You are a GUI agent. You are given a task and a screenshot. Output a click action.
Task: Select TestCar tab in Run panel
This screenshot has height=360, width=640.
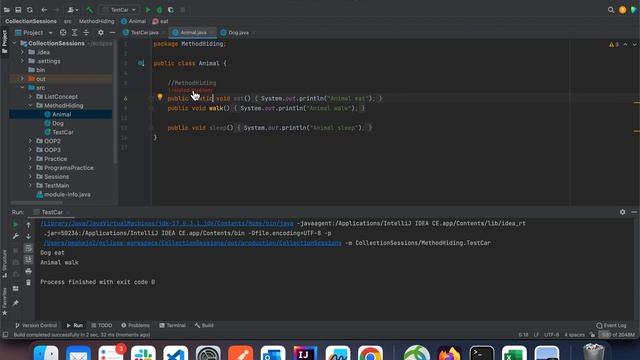(x=52, y=212)
